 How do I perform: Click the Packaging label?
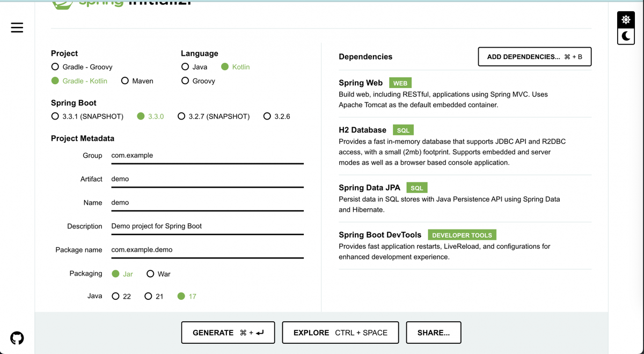pos(86,274)
